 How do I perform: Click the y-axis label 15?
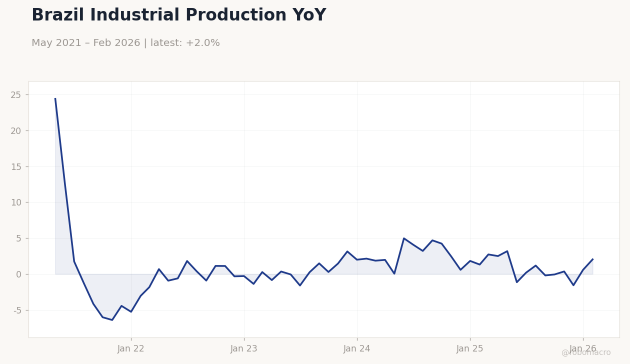[x=16, y=167]
